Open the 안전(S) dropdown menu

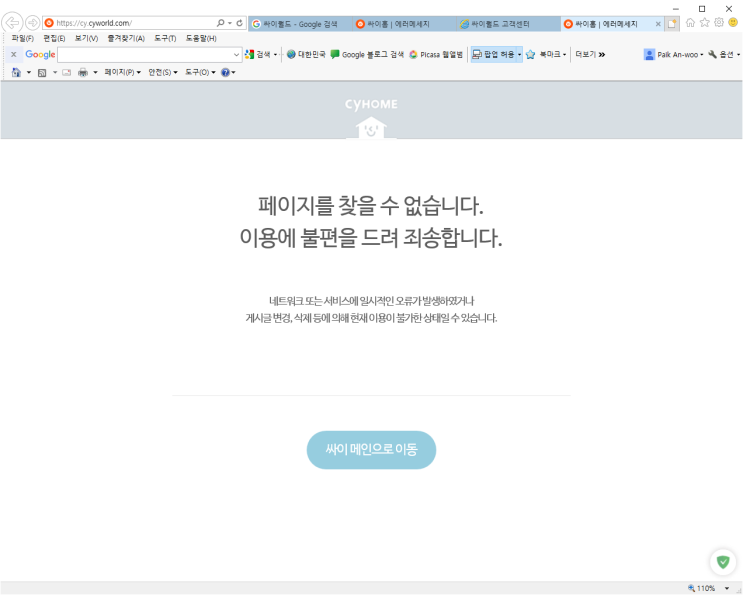[x=163, y=72]
